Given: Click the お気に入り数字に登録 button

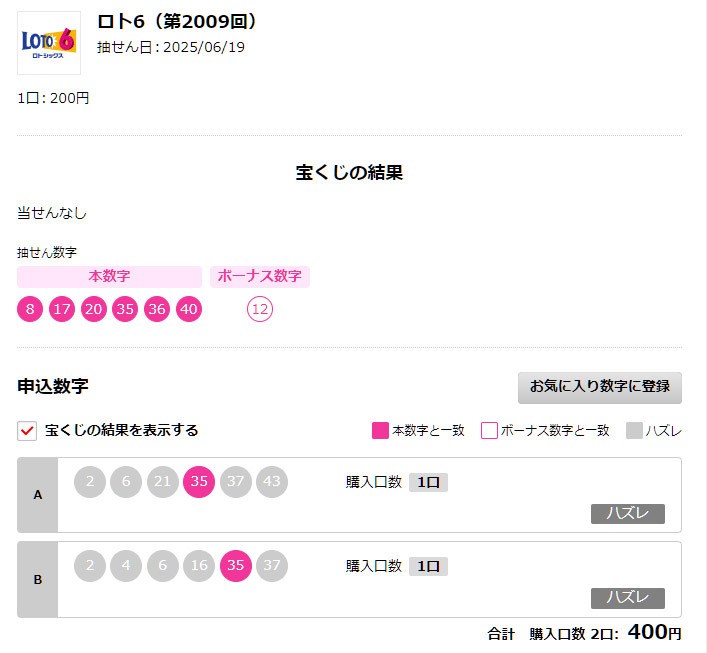Looking at the screenshot, I should tap(600, 387).
